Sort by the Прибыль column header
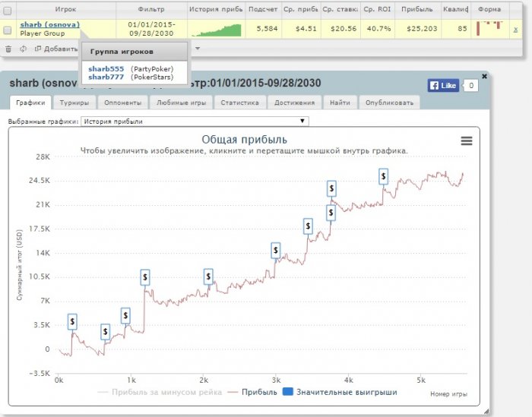532x417 pixels. [x=417, y=9]
